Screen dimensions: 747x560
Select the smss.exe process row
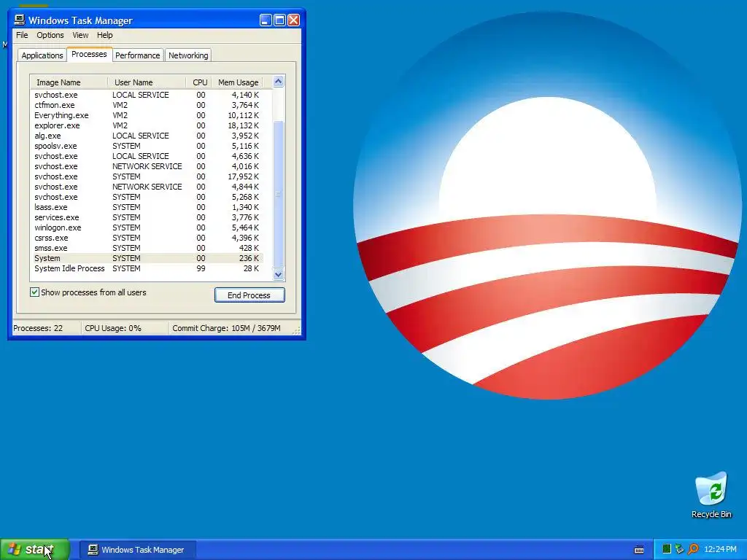pos(147,248)
